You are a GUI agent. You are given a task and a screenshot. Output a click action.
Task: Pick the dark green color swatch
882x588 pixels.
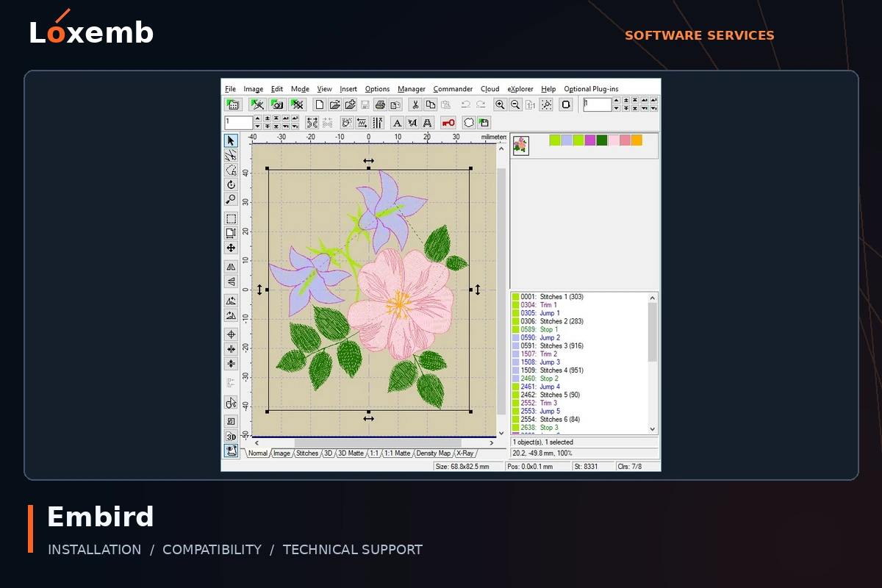point(602,140)
